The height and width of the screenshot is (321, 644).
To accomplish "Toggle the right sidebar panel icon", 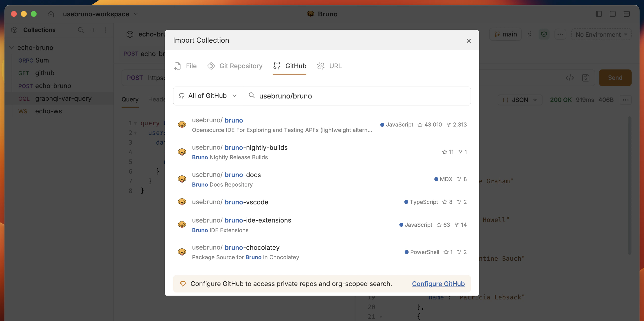I will (x=599, y=14).
